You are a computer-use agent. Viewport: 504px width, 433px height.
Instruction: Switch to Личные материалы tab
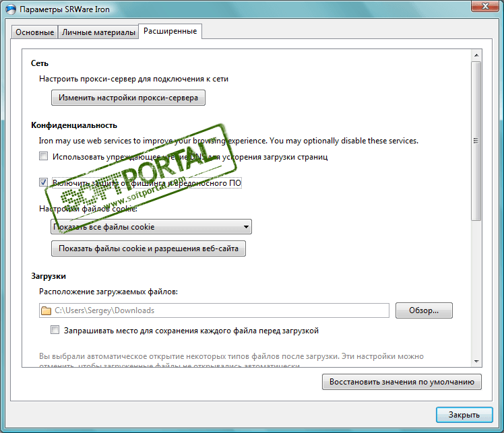click(x=98, y=32)
